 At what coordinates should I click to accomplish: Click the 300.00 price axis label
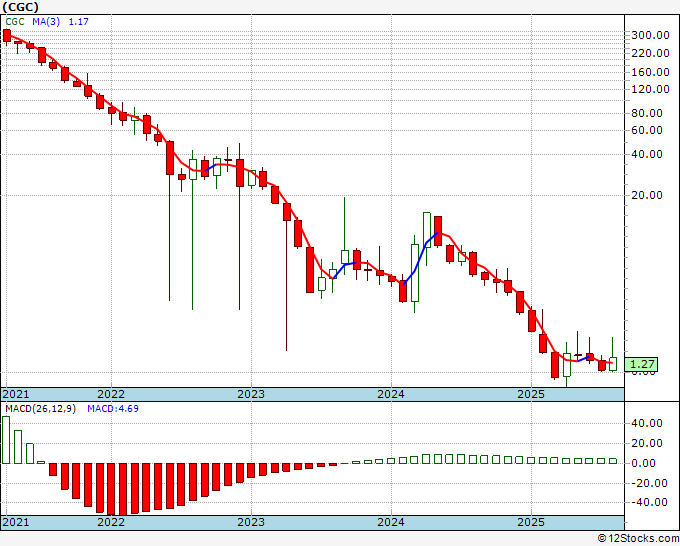point(650,36)
